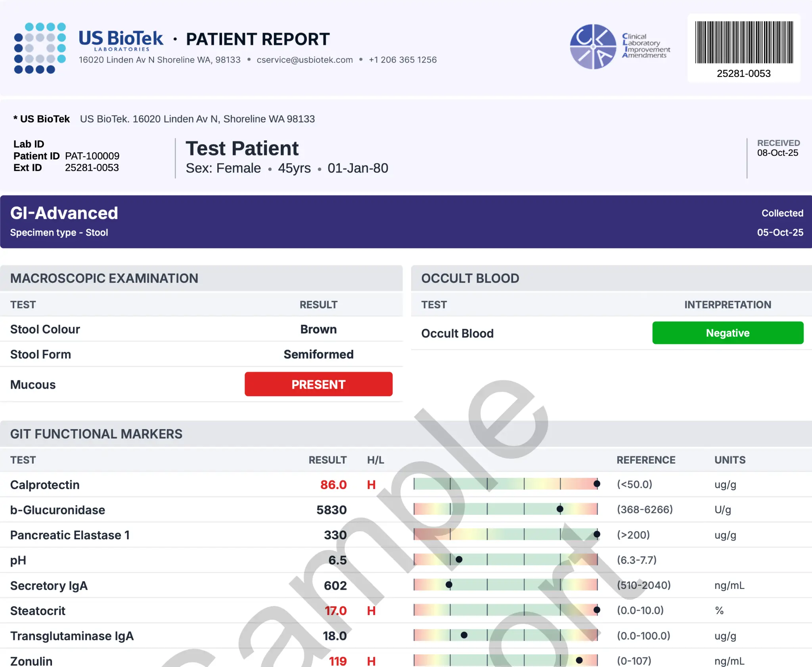812x667 pixels.
Task: Click the red H flag beside Steatocrit
Action: tap(371, 611)
